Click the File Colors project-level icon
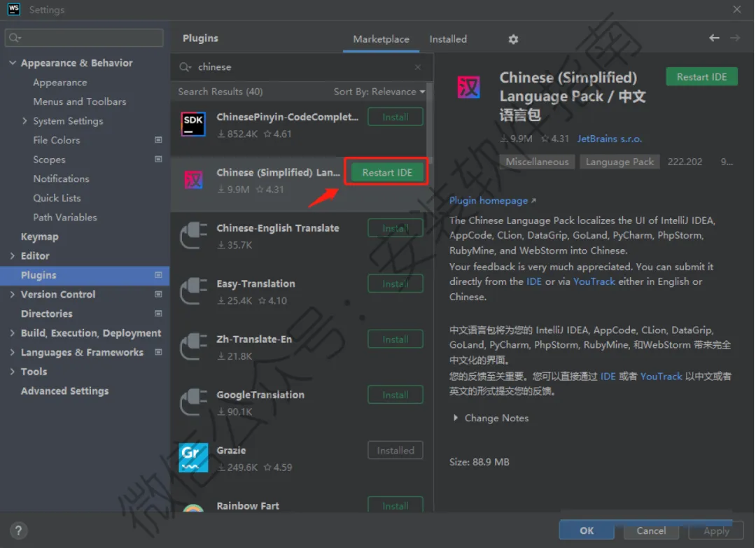 point(158,140)
